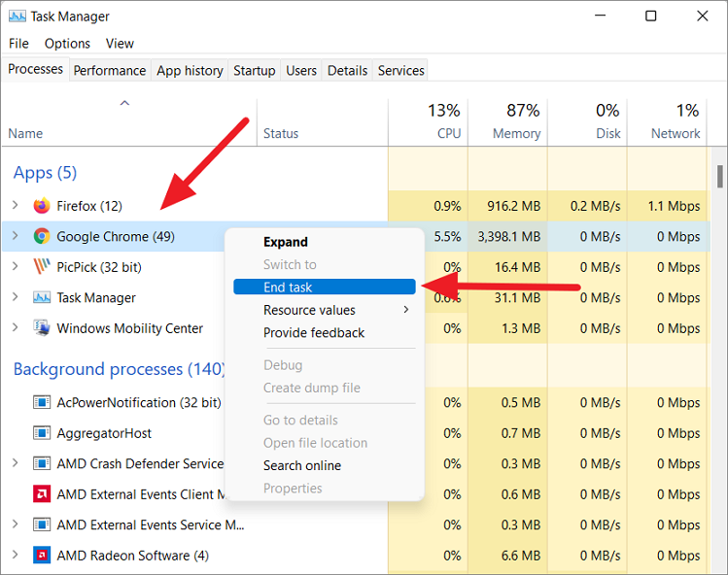The width and height of the screenshot is (728, 575).
Task: Expand the Firefox (12) process group
Action: (16, 205)
